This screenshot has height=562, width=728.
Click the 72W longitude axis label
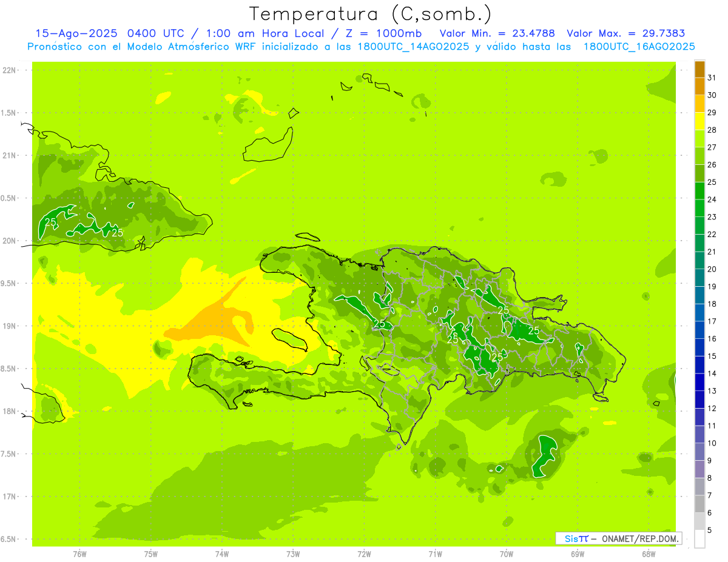tap(365, 554)
